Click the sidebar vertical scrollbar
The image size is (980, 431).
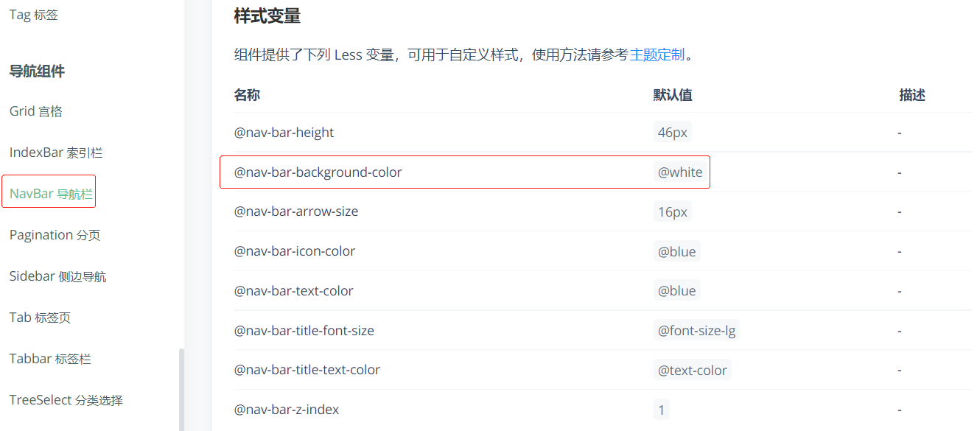point(181,389)
